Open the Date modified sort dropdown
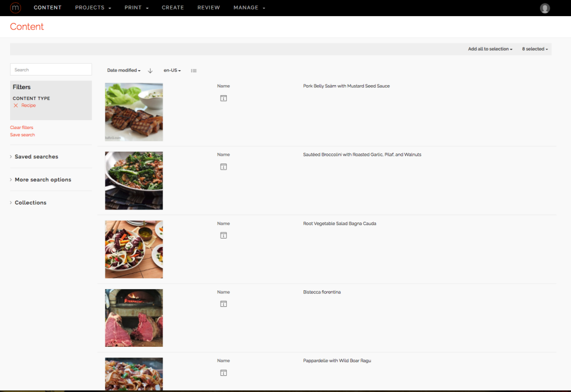Screen dimensions: 571x392 [x=124, y=70]
